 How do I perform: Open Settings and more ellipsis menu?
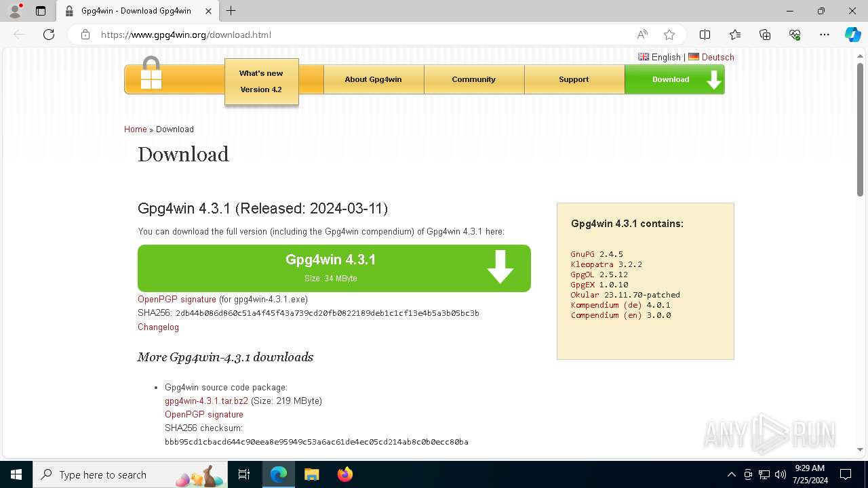pyautogui.click(x=825, y=35)
